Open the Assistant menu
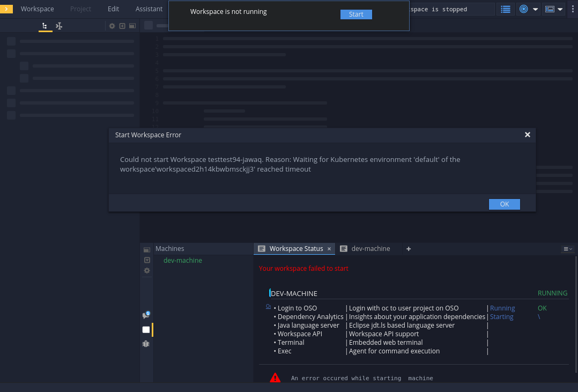Image resolution: width=578 pixels, height=392 pixels. [x=149, y=9]
